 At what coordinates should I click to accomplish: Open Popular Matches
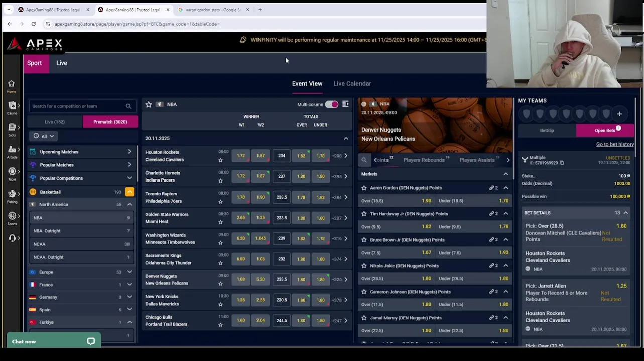click(82, 165)
